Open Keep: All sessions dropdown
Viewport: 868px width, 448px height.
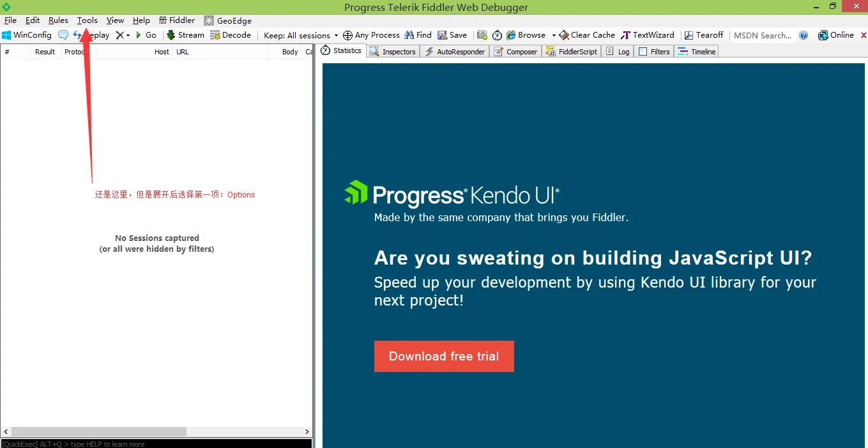301,35
